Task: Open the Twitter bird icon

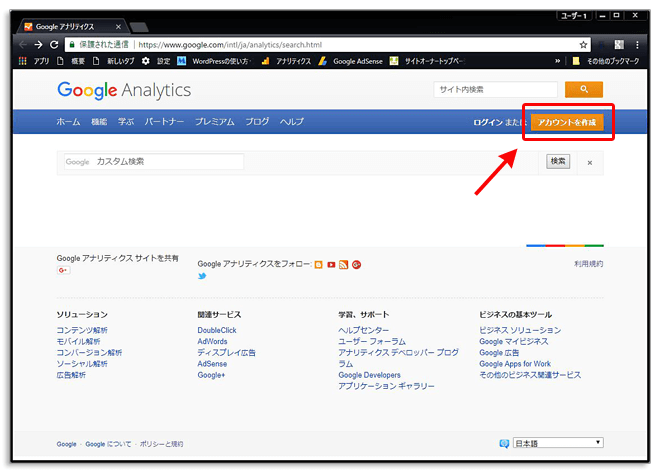Action: click(x=202, y=276)
